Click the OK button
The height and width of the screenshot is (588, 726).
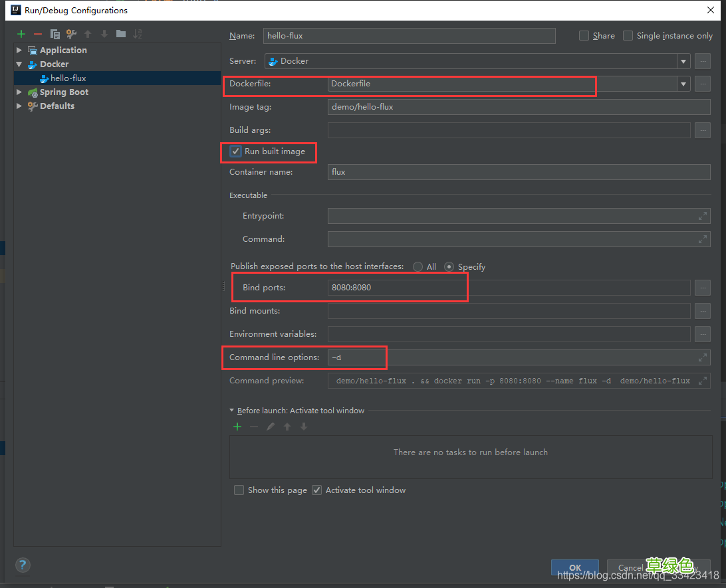[575, 567]
